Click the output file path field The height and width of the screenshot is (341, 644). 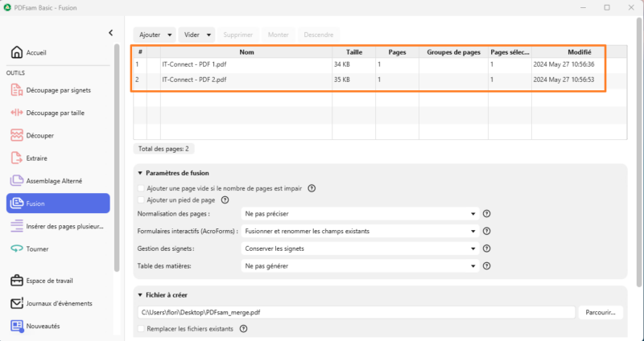click(x=356, y=312)
